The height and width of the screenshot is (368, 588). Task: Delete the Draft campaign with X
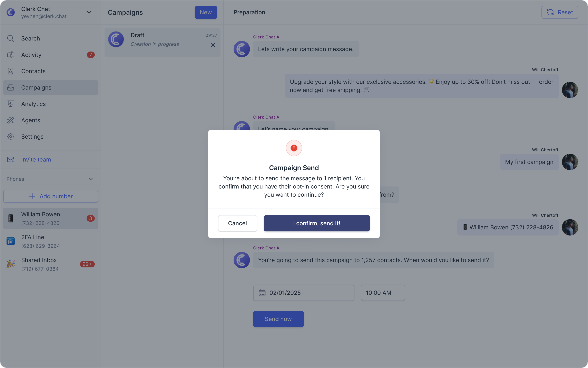(x=213, y=45)
